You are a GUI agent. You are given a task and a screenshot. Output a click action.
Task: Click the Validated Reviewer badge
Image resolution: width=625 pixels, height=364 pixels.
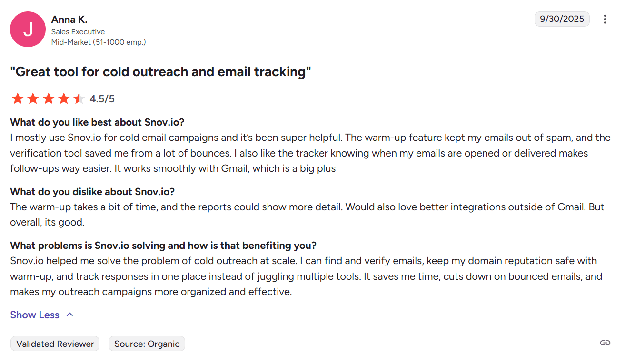click(55, 343)
